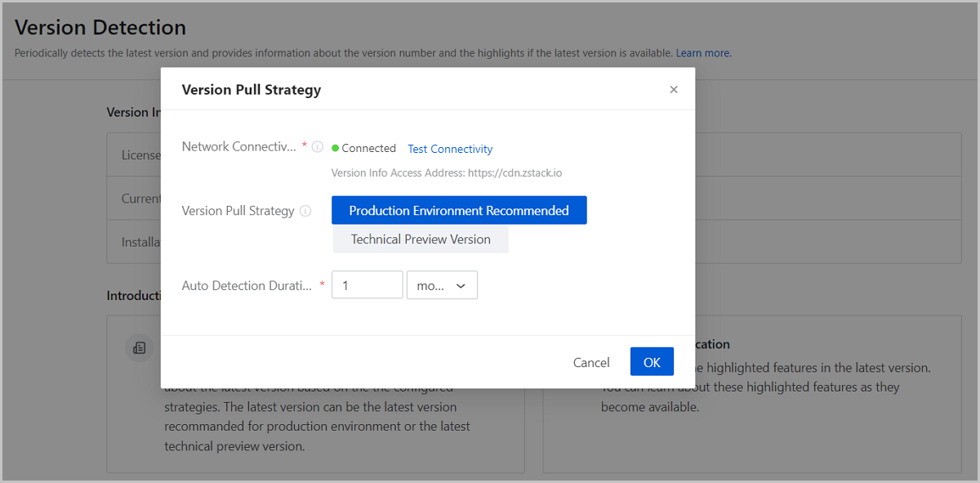Select Production Environment Recommended strategy
The width and height of the screenshot is (980, 483).
(x=459, y=210)
